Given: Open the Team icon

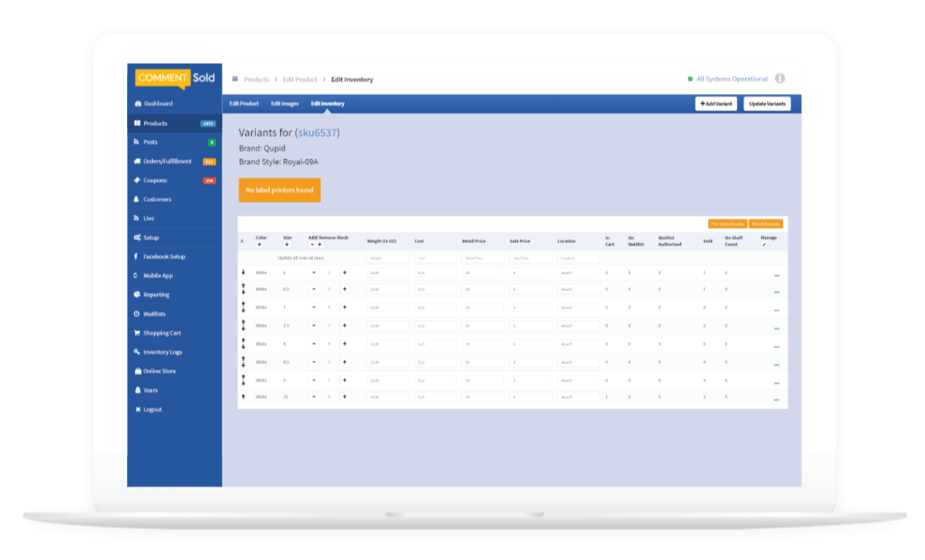Looking at the screenshot, I should click(x=137, y=390).
